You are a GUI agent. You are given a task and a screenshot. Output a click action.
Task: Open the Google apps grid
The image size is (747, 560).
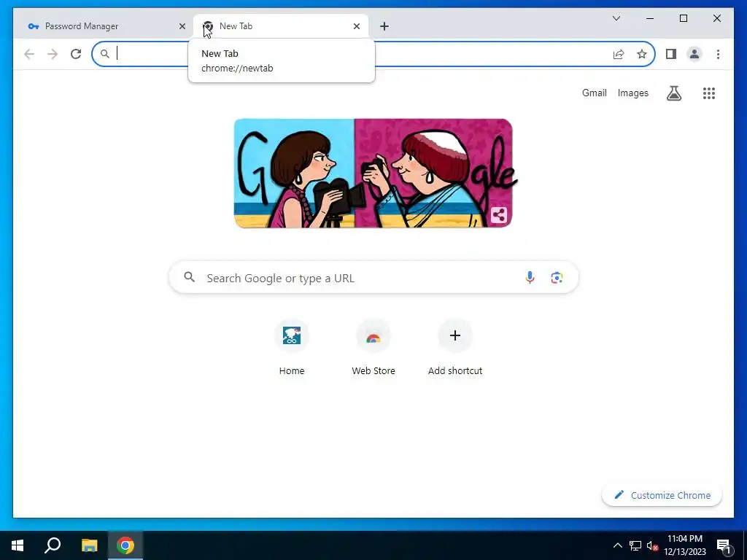pos(709,93)
